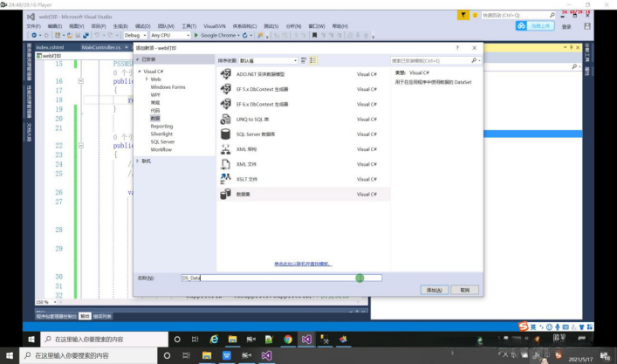Select the XML file template icon
The image size is (617, 364).
(225, 164)
